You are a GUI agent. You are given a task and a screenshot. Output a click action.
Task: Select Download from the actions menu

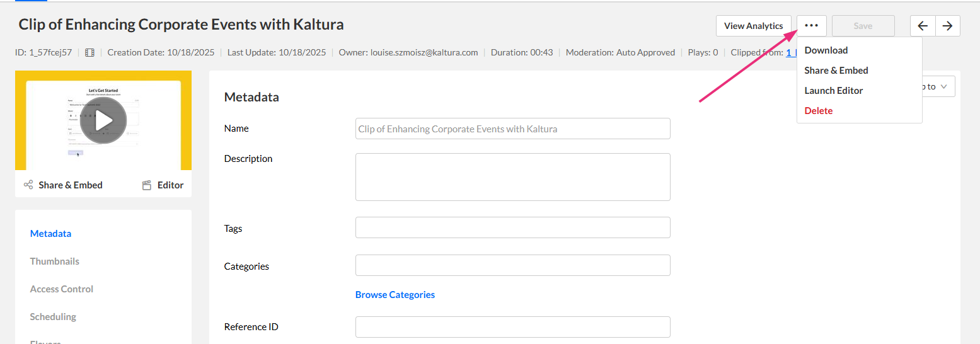(x=826, y=50)
